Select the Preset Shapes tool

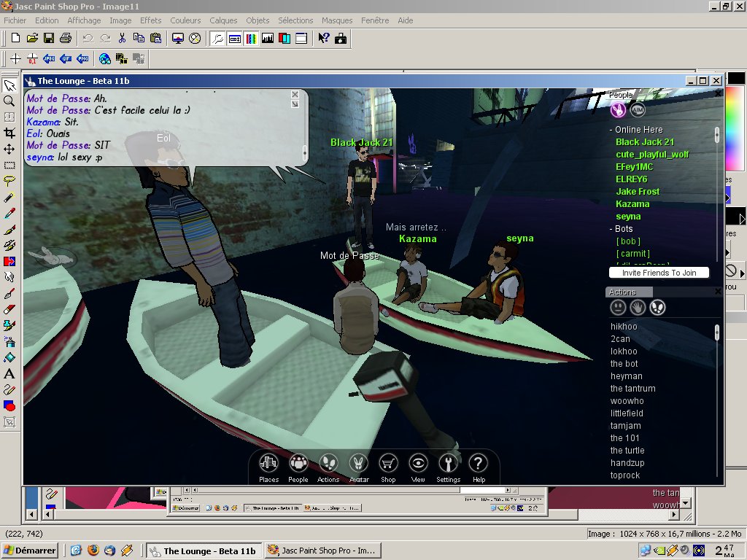(9, 405)
